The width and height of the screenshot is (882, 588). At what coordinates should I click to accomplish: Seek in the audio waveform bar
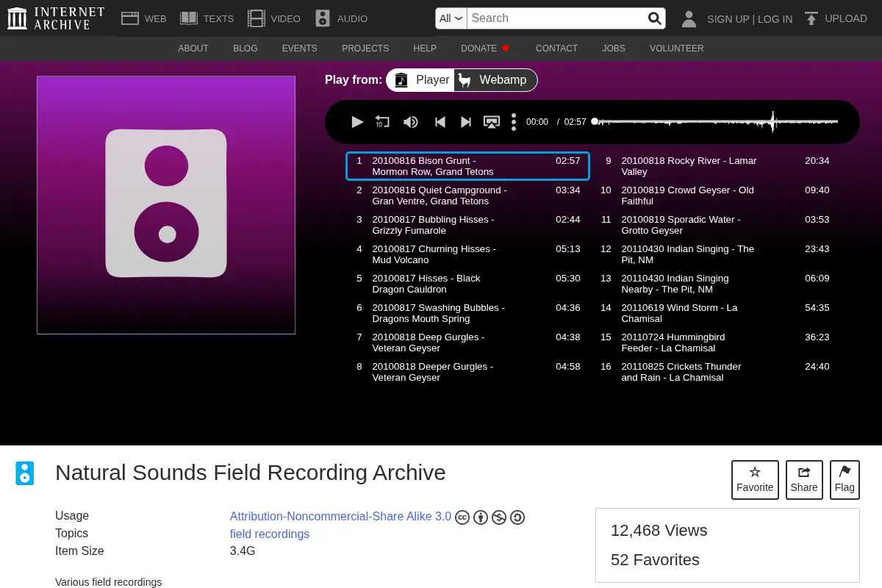pyautogui.click(x=717, y=122)
